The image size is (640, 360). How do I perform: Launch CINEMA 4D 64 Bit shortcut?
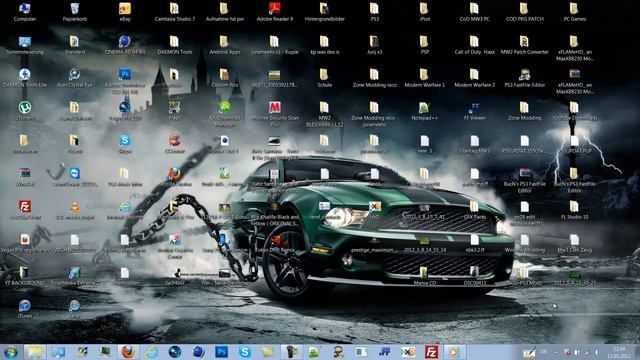click(x=124, y=45)
